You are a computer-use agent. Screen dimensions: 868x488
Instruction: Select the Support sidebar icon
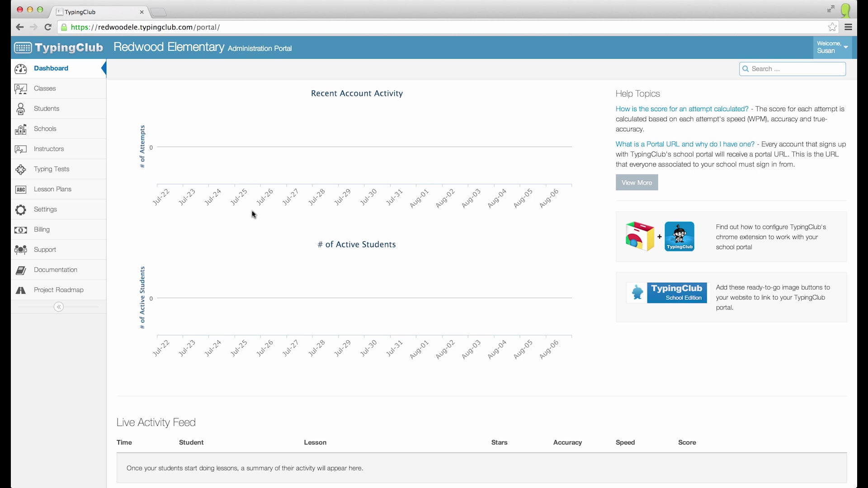click(20, 249)
